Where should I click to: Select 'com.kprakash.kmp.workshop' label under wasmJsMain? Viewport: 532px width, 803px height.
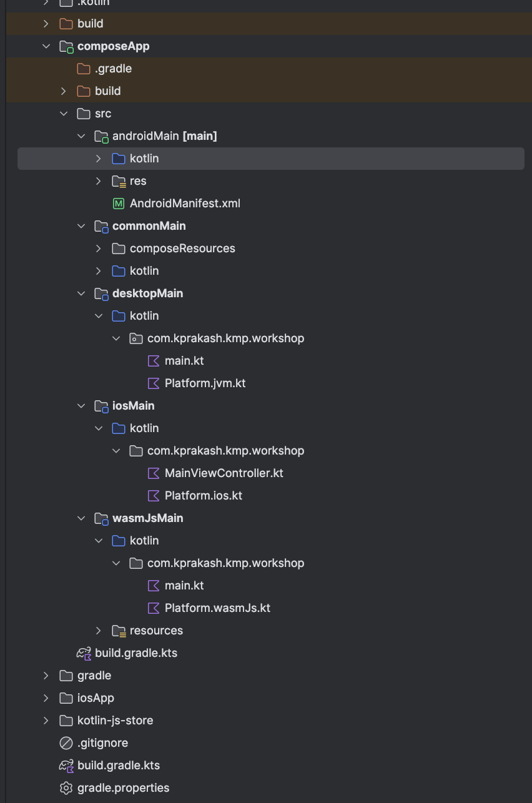[x=226, y=563]
